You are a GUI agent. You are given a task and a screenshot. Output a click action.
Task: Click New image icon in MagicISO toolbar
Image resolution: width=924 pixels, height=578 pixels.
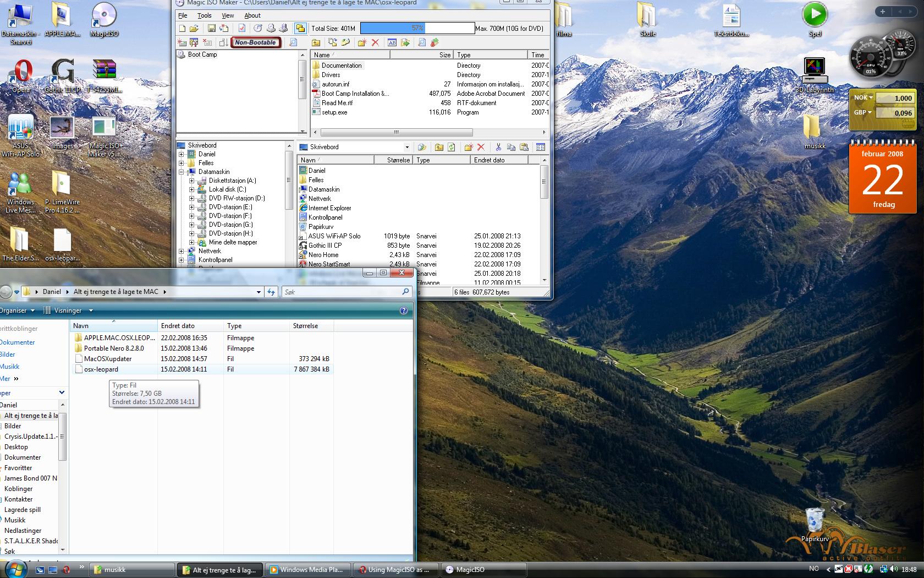pos(183,28)
